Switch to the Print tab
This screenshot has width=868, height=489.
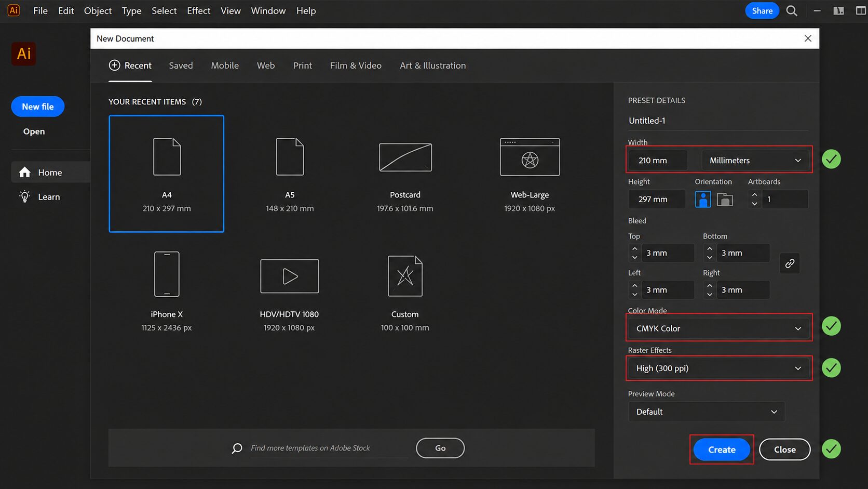coord(303,65)
